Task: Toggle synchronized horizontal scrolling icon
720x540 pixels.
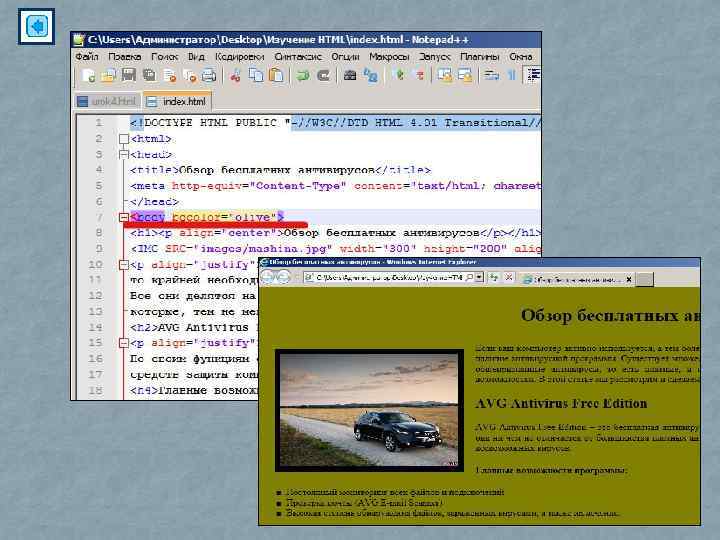Action: tap(465, 75)
